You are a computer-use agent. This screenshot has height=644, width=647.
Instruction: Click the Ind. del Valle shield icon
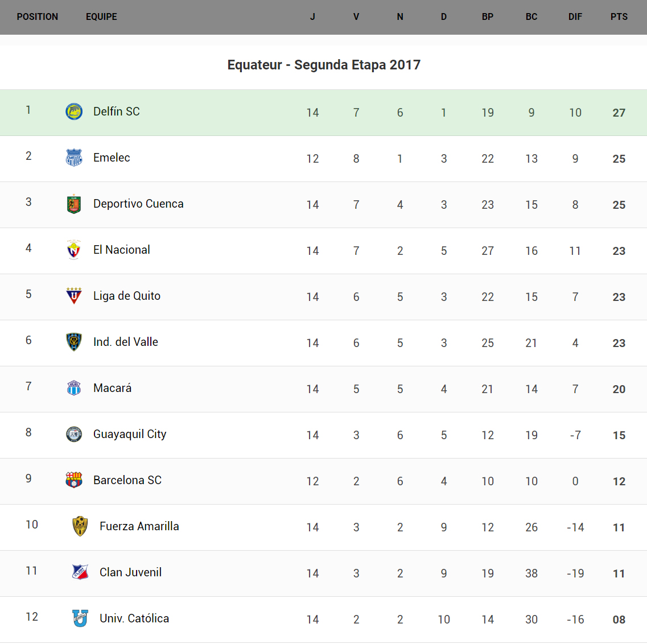(x=74, y=342)
